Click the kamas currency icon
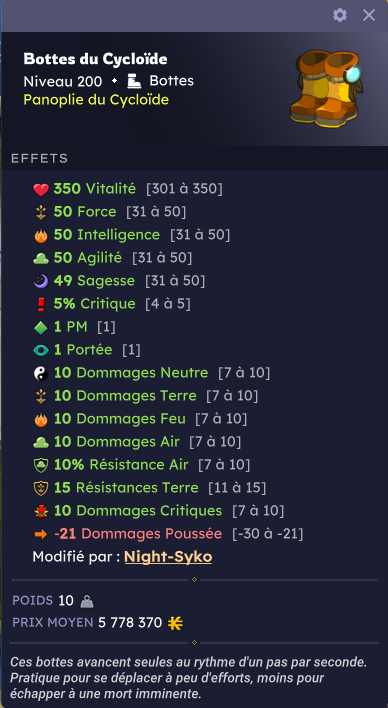The height and width of the screenshot is (708, 388). pyautogui.click(x=175, y=623)
